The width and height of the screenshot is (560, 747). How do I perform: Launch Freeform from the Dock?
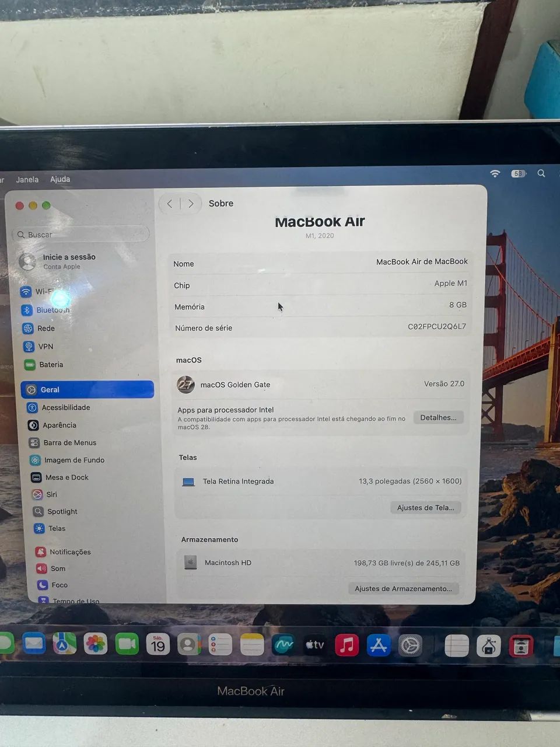coord(283,645)
